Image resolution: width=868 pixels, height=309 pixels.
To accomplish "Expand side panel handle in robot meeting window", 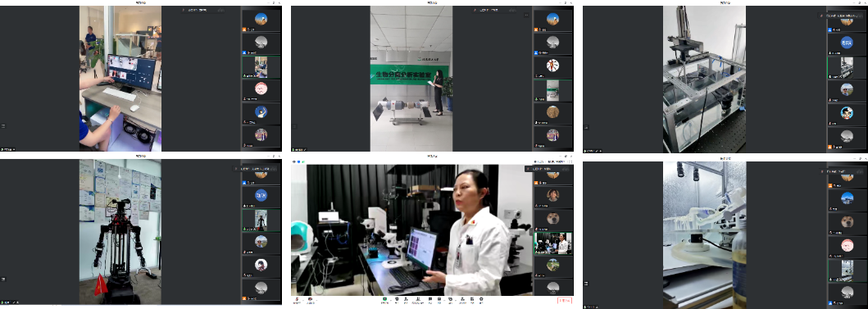I will (2, 279).
